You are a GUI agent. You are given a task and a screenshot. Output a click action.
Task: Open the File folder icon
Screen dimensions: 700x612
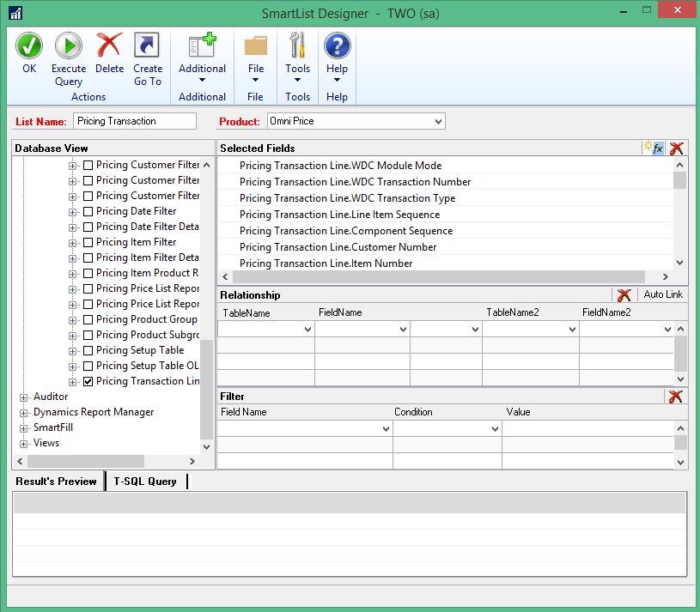point(256,46)
